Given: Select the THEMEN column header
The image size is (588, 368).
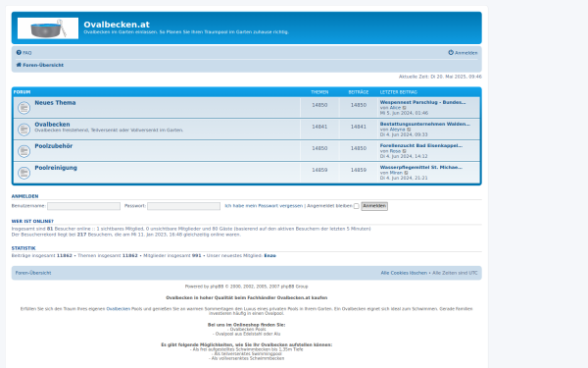Looking at the screenshot, I should [319, 92].
